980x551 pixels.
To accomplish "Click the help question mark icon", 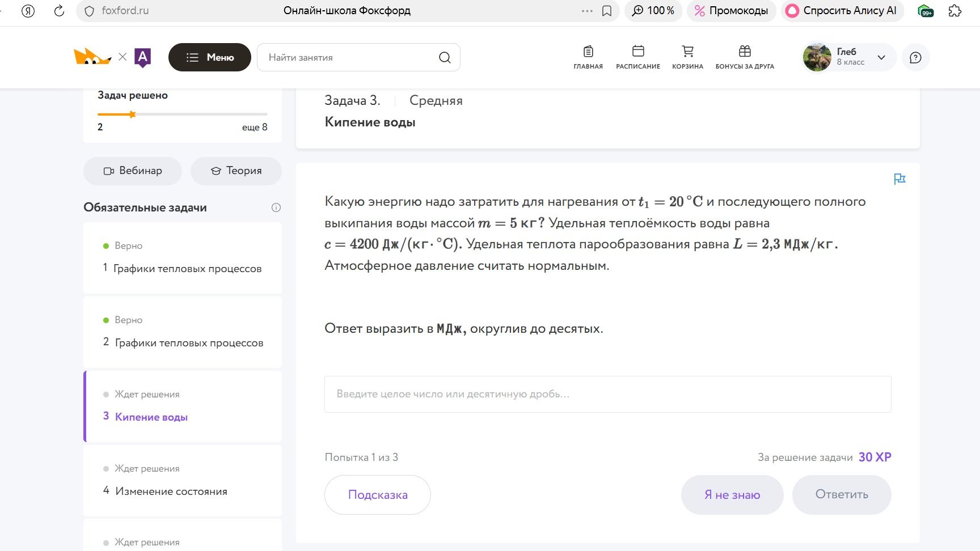I will [915, 57].
